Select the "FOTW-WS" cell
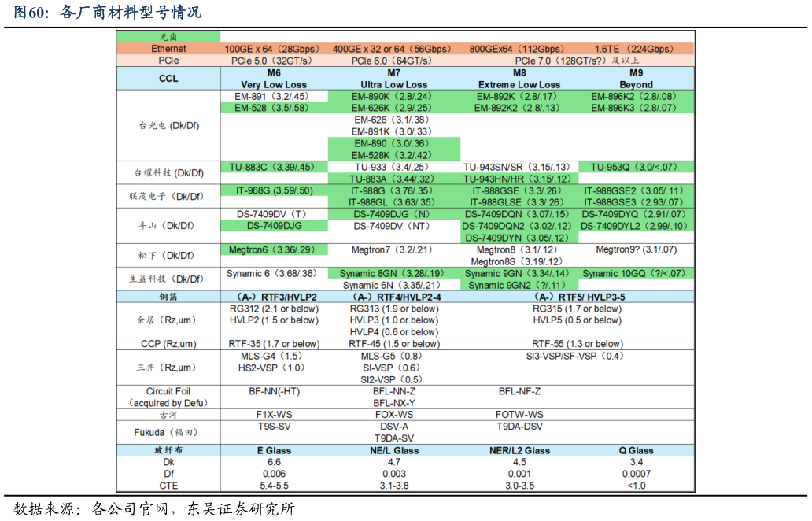The image size is (812, 521). (519, 415)
